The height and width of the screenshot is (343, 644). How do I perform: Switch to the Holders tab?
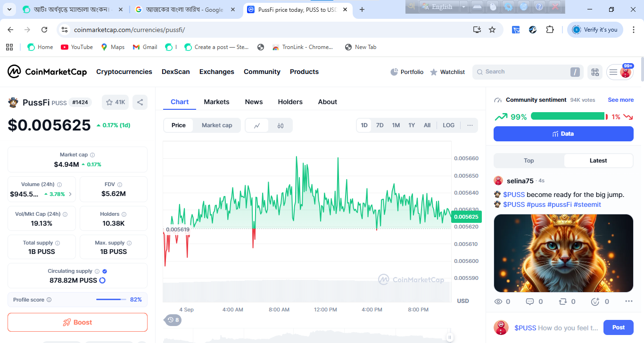[x=290, y=102]
